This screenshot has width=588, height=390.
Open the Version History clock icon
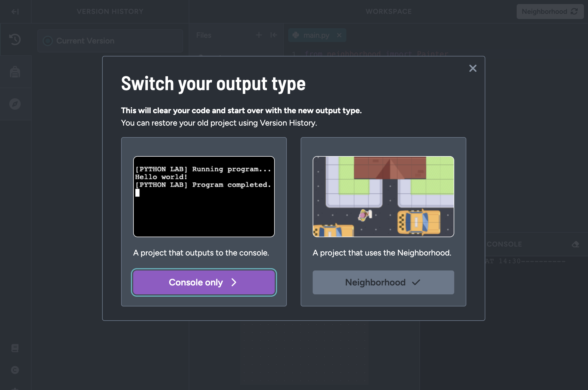pyautogui.click(x=15, y=39)
